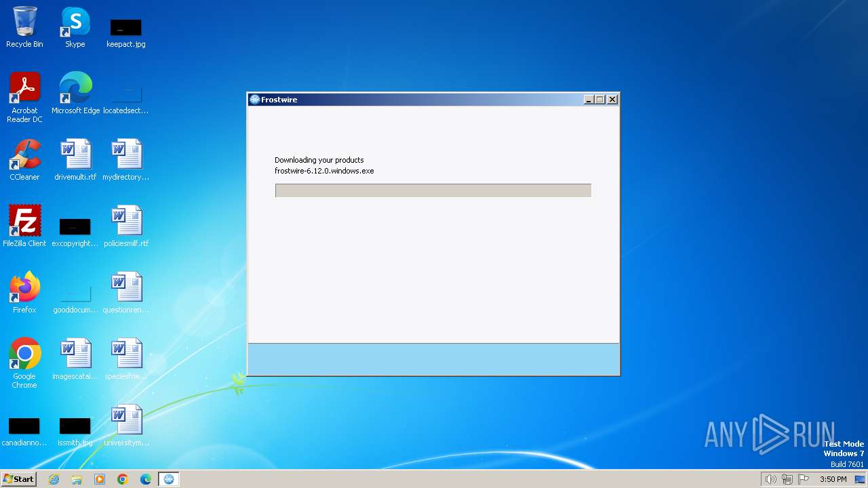
Task: Select the gooddocum desktop file
Action: pos(75,298)
